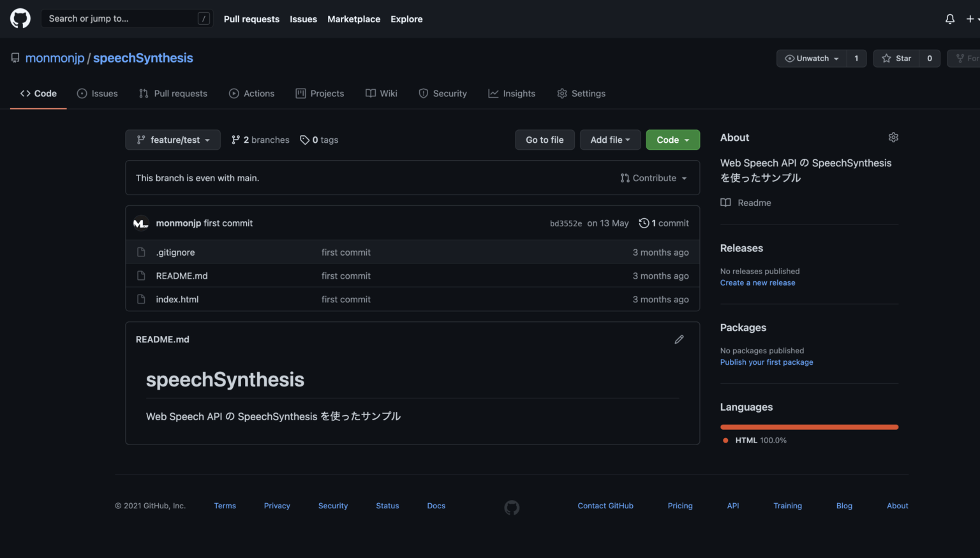Click the watchers count 1
This screenshot has width=980, height=558.
tap(856, 58)
